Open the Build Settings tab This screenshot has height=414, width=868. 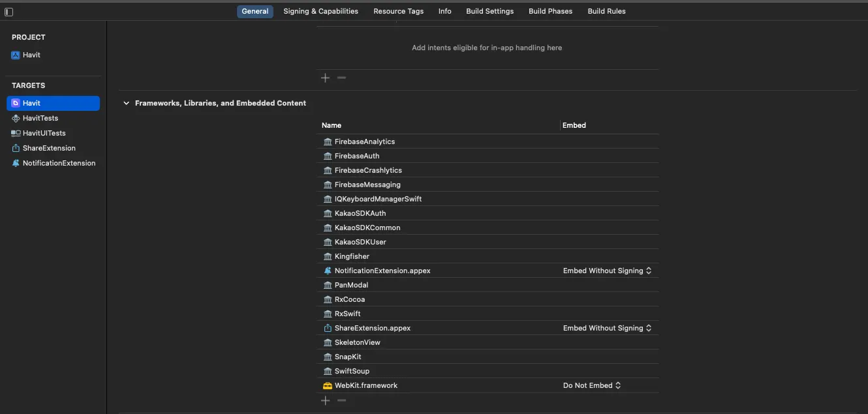(489, 11)
